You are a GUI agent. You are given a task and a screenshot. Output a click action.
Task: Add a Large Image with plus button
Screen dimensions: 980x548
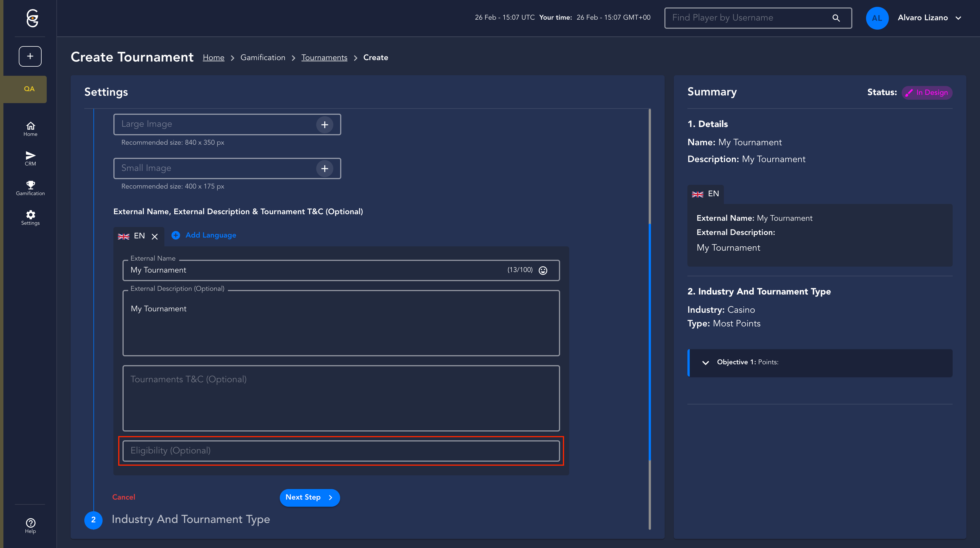click(324, 125)
